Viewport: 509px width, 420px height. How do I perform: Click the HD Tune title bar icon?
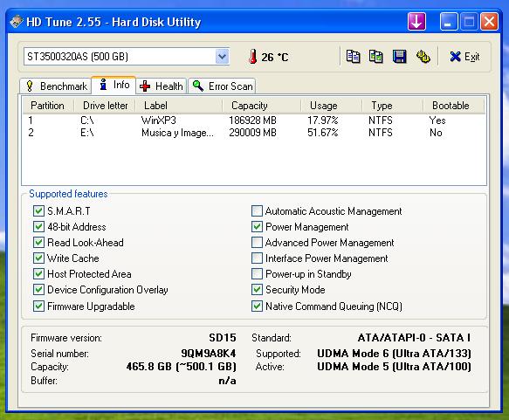pos(17,22)
